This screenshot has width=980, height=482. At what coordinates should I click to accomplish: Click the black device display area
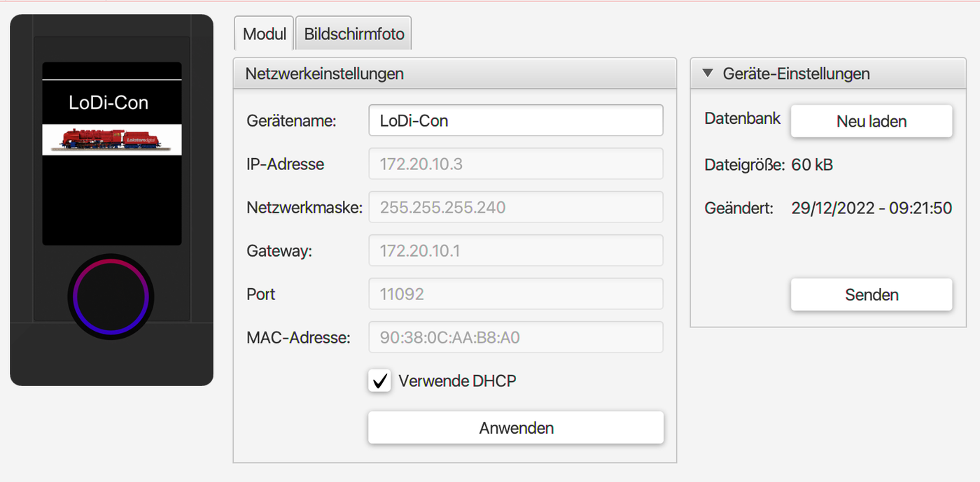point(112,154)
